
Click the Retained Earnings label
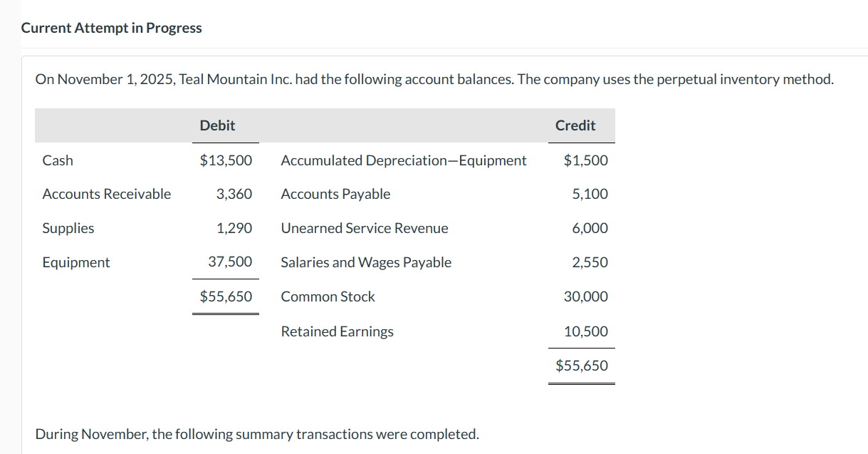[337, 331]
